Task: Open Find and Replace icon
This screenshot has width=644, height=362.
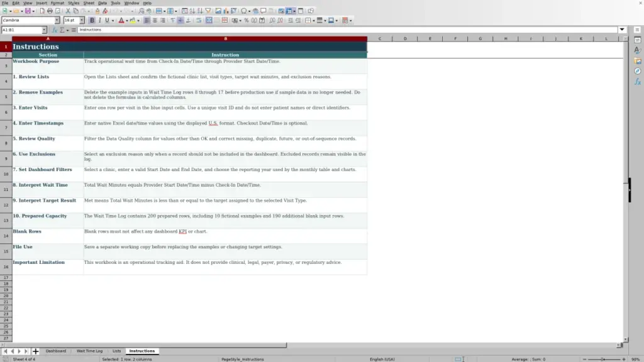Action: coord(142,11)
